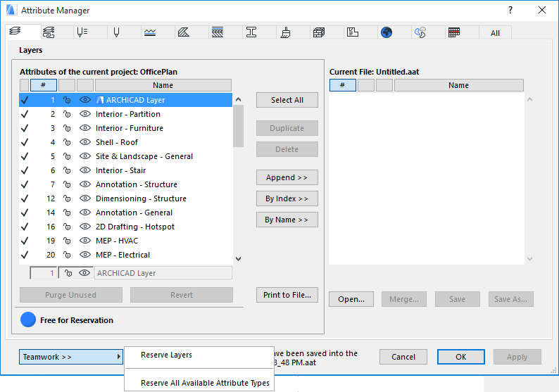Click the lock icon of Annotation - Structure

pos(67,184)
